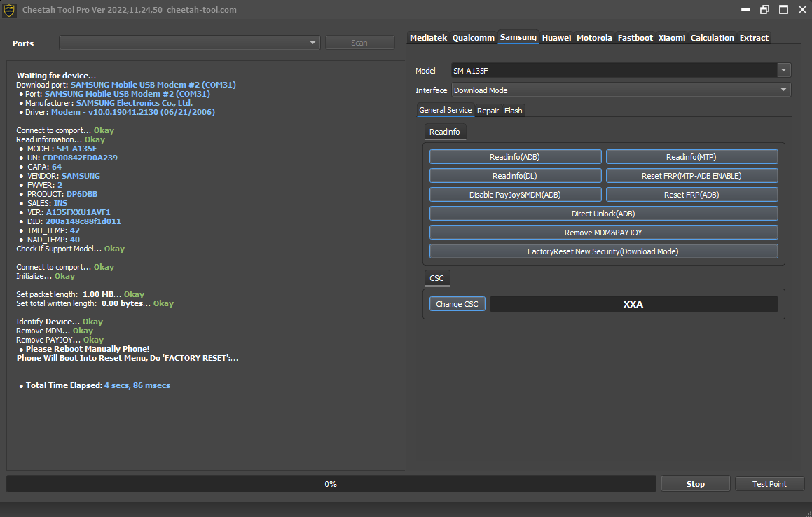This screenshot has height=517, width=812.
Task: Stop the current operation
Action: (x=696, y=484)
